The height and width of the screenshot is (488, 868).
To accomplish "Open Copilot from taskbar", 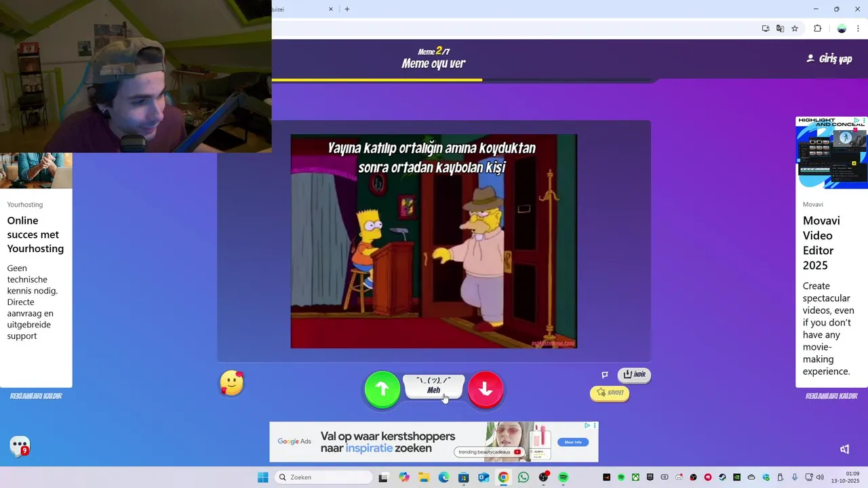I will (405, 477).
